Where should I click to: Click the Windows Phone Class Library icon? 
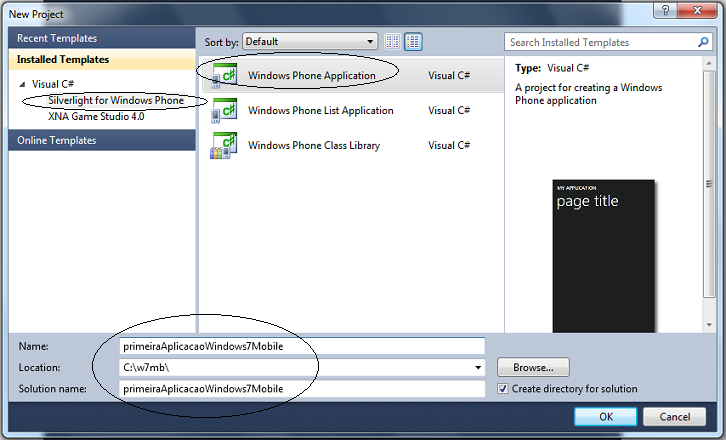coord(224,145)
